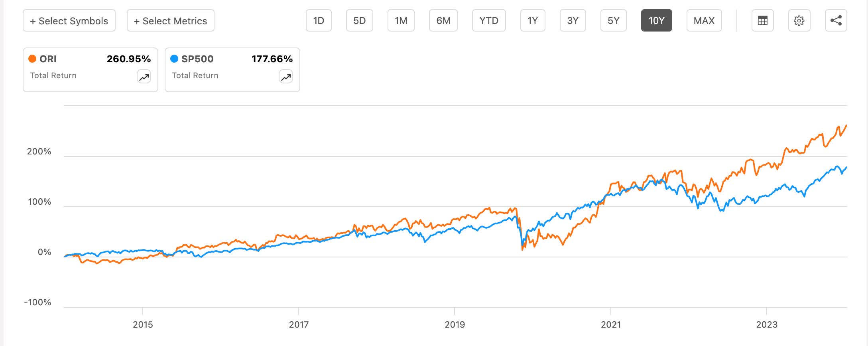Enable the MAX time range
Viewport: 868px width, 346px height.
tap(703, 21)
